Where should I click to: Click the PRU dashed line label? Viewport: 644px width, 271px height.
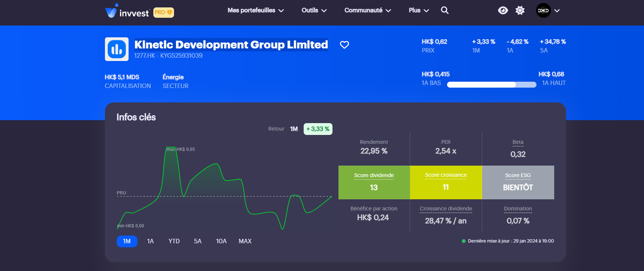(x=121, y=193)
